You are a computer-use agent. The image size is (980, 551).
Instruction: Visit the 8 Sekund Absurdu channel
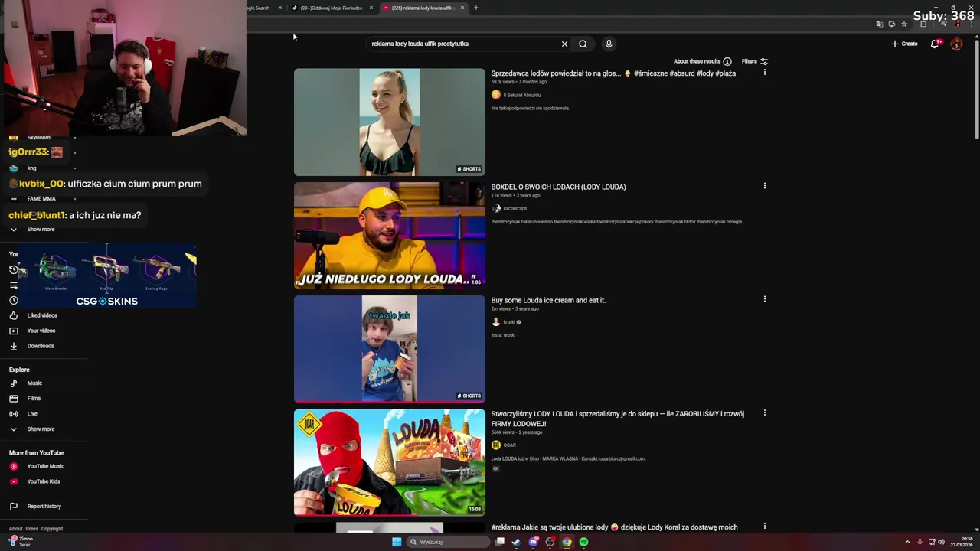521,95
